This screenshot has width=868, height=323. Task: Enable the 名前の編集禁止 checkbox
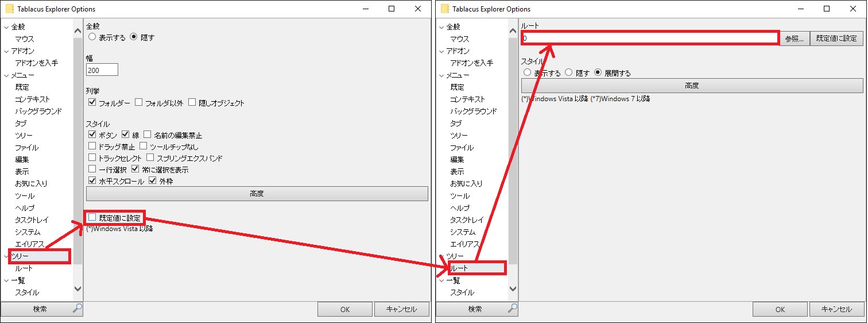tap(147, 135)
